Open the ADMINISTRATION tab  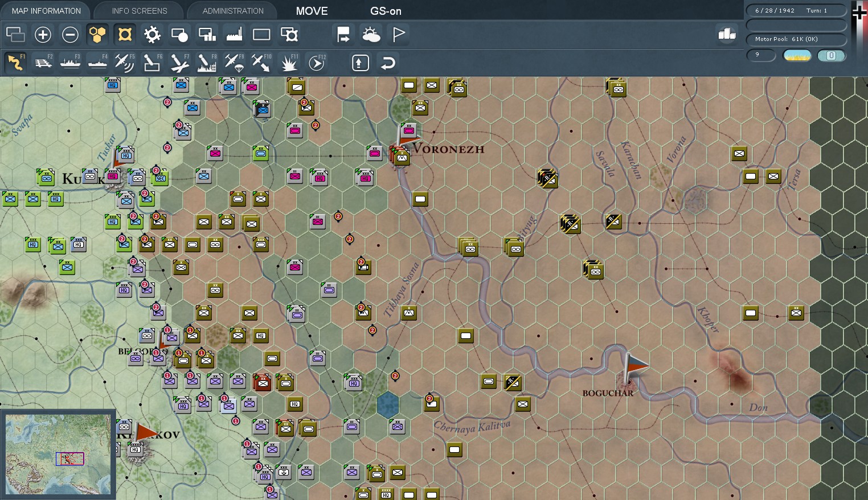click(233, 11)
